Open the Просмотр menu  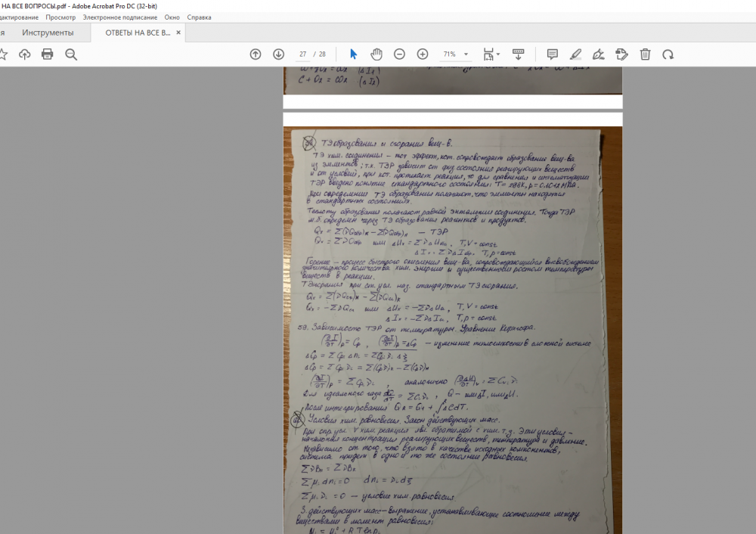[x=60, y=17]
